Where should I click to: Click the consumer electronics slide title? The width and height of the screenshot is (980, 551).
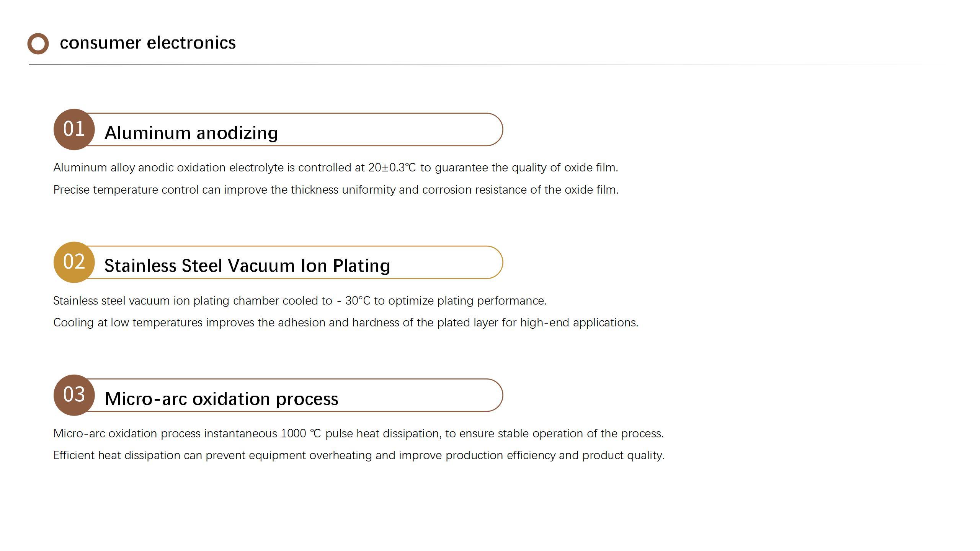point(148,42)
